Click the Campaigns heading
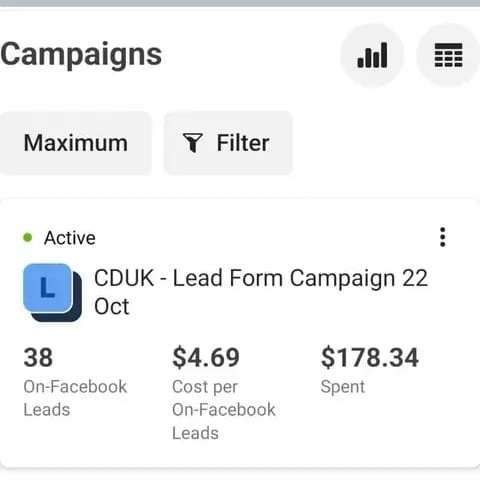Image resolution: width=480 pixels, height=483 pixels. (x=81, y=54)
